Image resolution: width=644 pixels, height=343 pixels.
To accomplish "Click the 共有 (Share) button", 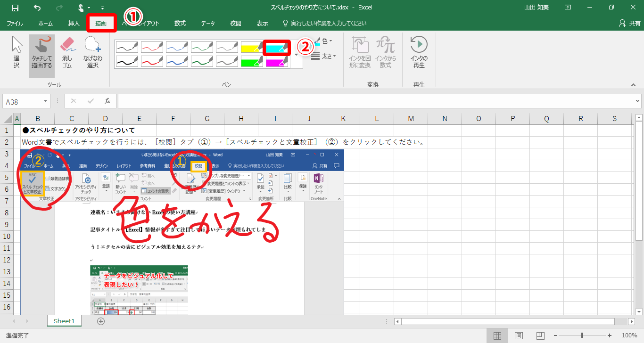I will tap(629, 23).
